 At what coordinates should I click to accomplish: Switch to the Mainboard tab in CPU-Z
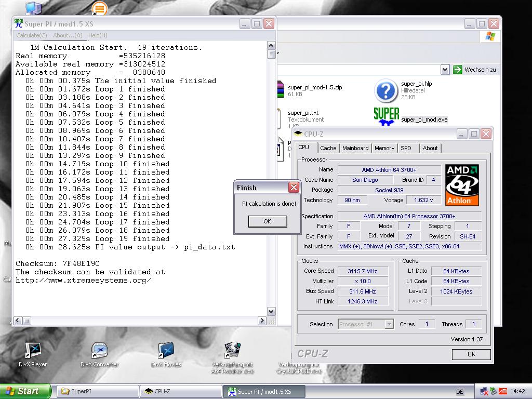[x=355, y=148]
